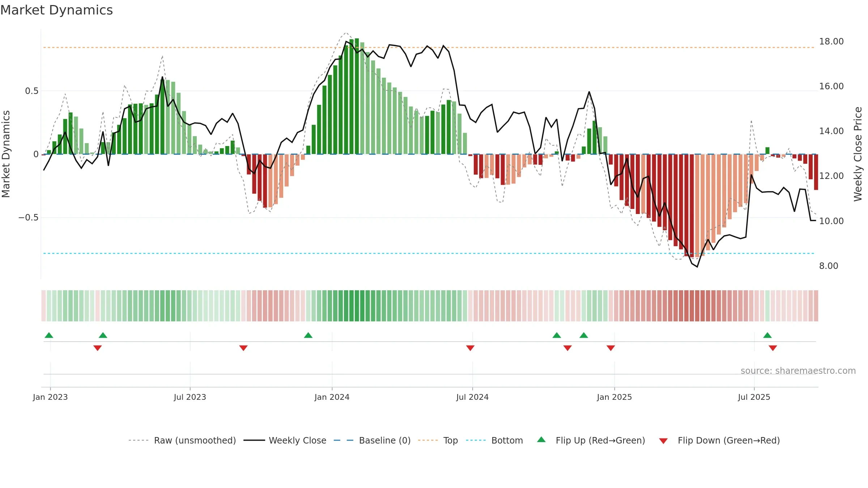Click the vertical Market Dynamics axis title
The width and height of the screenshot is (868, 488).
click(6, 154)
